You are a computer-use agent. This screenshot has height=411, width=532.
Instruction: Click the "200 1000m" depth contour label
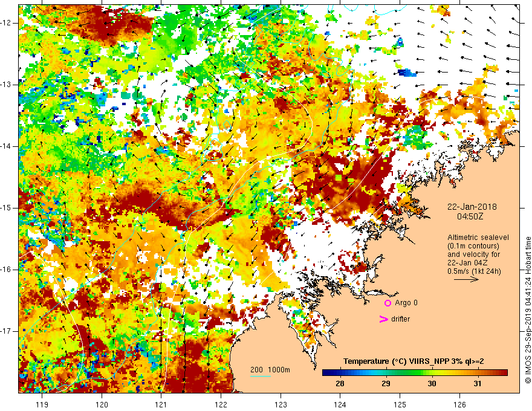pyautogui.click(x=270, y=369)
